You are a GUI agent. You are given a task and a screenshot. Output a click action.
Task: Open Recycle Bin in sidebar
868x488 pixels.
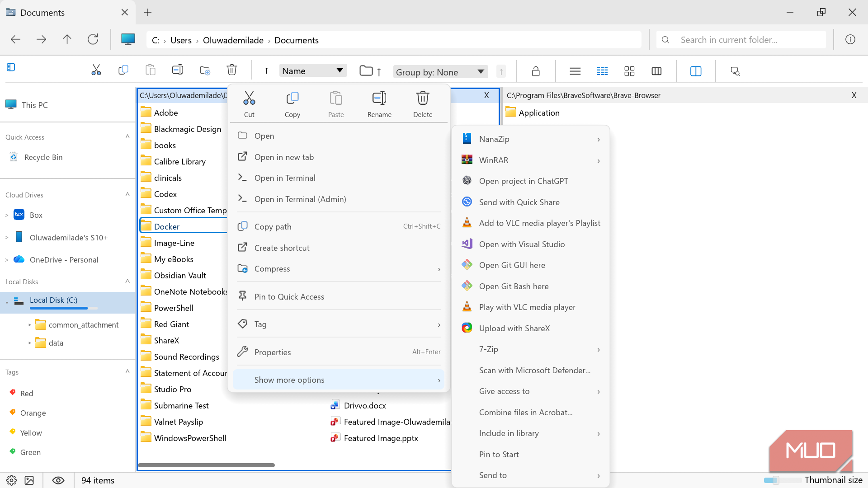coord(43,157)
